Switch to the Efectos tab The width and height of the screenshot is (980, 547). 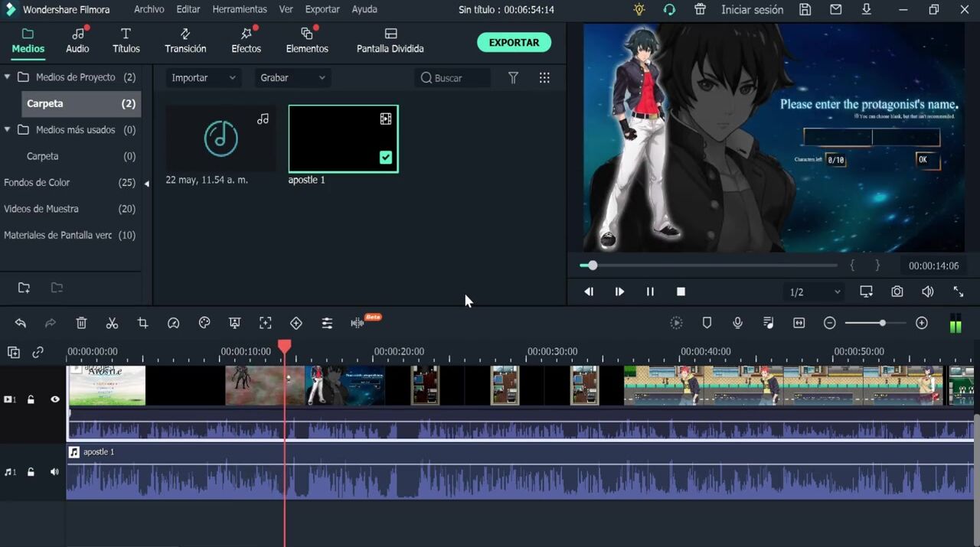247,41
